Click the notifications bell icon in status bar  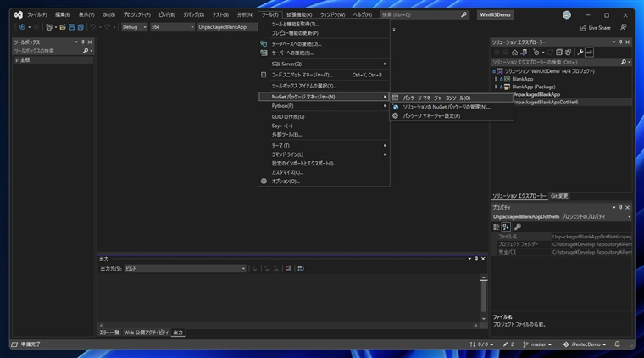click(617, 344)
